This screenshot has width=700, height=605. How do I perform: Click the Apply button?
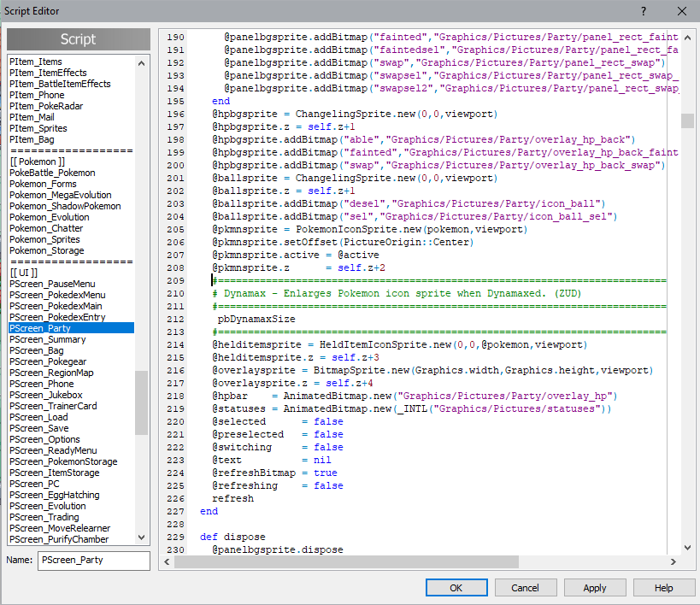pyautogui.click(x=594, y=588)
